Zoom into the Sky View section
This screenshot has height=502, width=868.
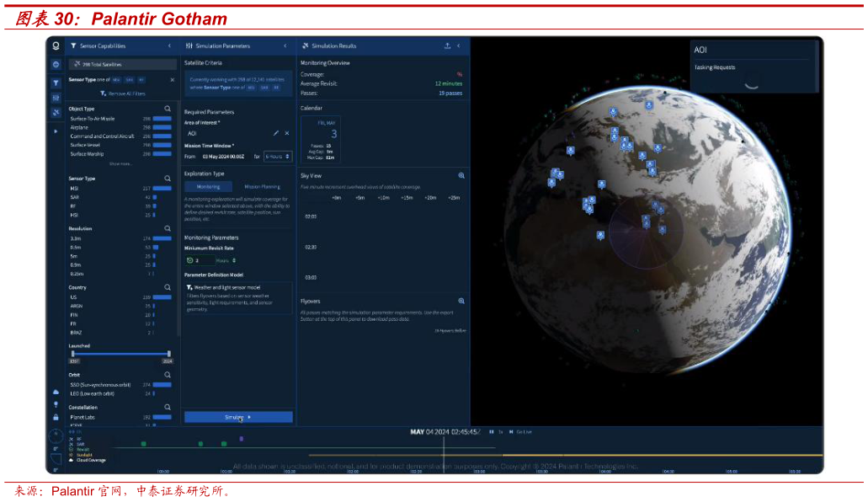[461, 176]
